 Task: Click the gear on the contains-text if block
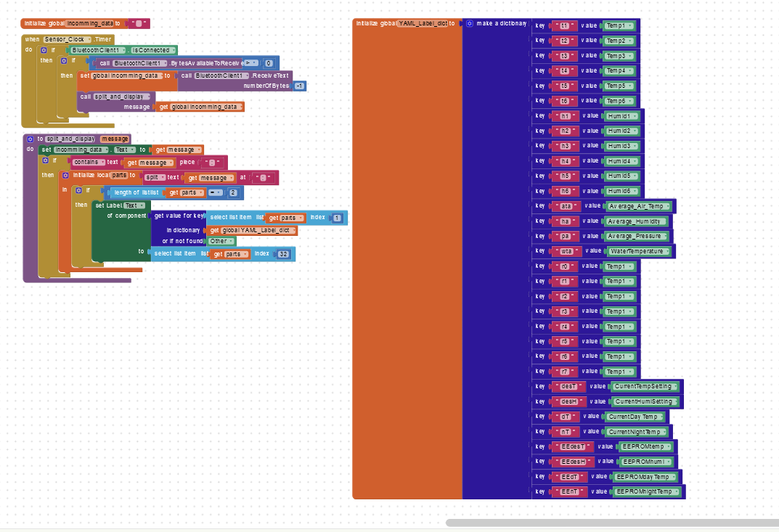pyautogui.click(x=45, y=161)
